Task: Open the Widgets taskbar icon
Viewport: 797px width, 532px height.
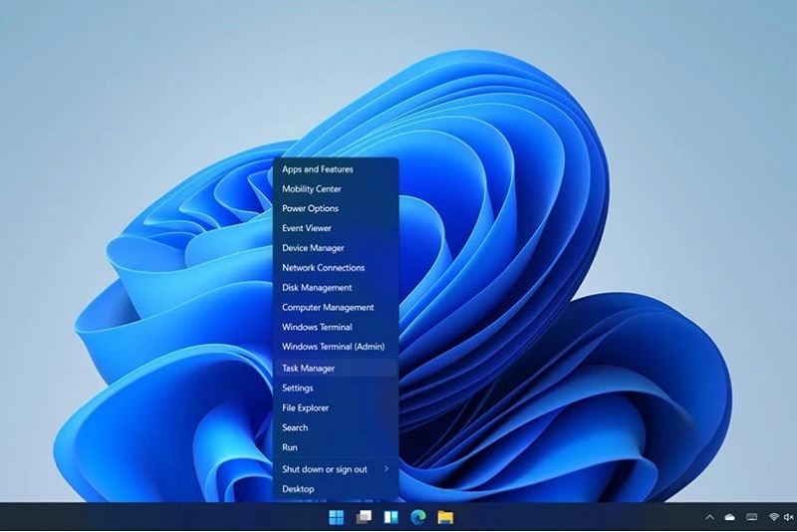Action: pyautogui.click(x=391, y=517)
